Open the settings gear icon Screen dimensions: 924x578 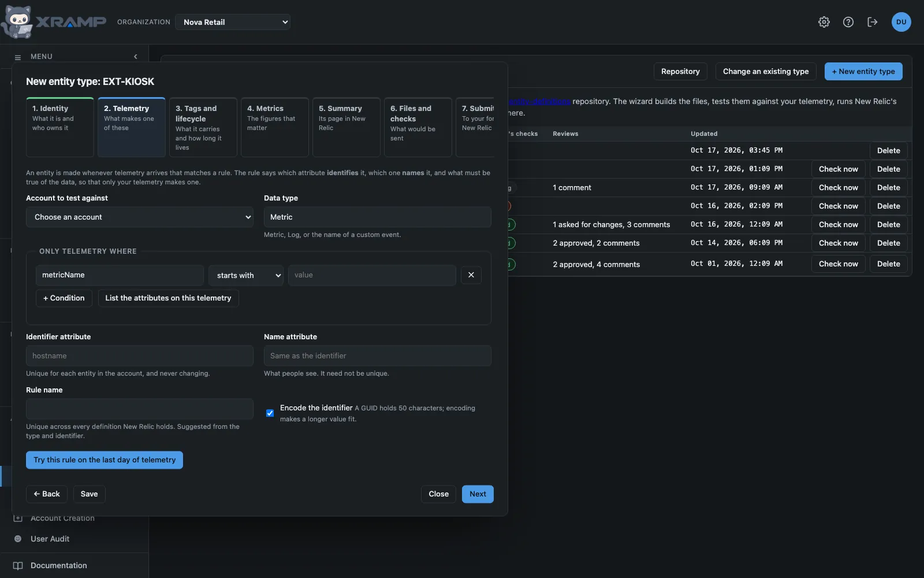click(x=824, y=22)
